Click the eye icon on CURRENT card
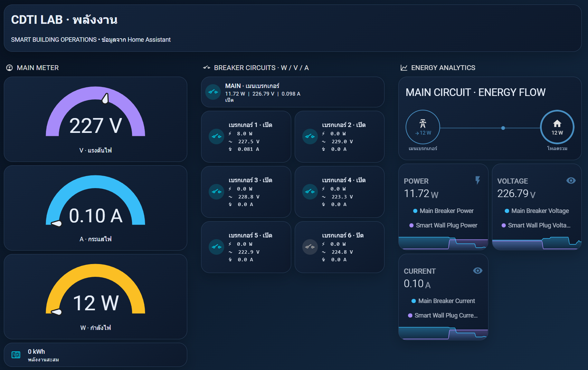588x370 pixels. (x=477, y=271)
